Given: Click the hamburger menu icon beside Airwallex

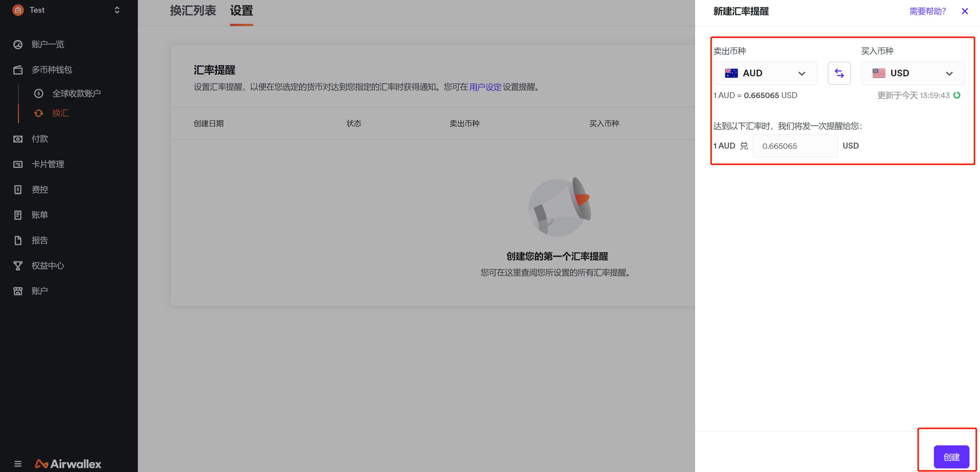Looking at the screenshot, I should tap(18, 464).
